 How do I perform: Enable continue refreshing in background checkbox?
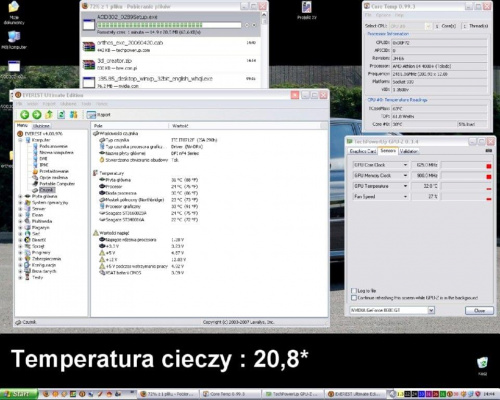click(x=354, y=298)
